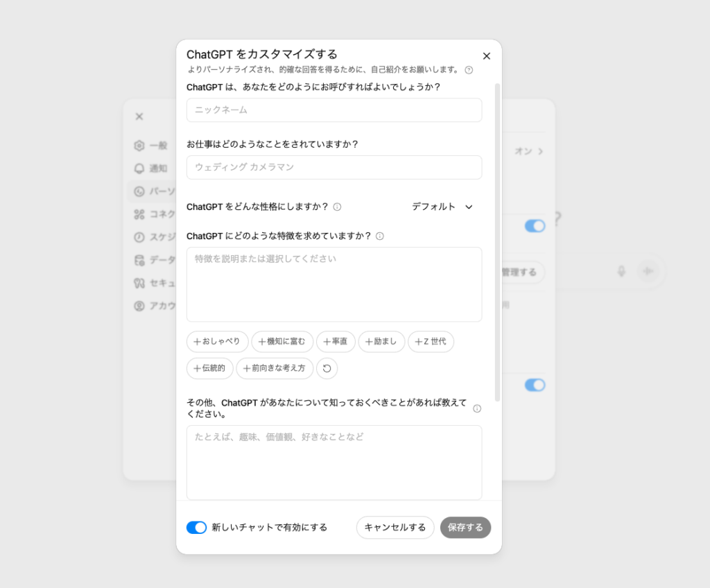Close the background settings window

pyautogui.click(x=139, y=116)
